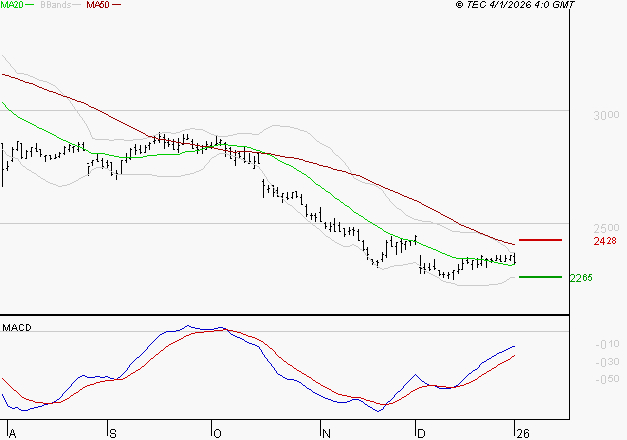The width and height of the screenshot is (627, 440).
Task: Click the BBands legend label
Action: [56, 5]
